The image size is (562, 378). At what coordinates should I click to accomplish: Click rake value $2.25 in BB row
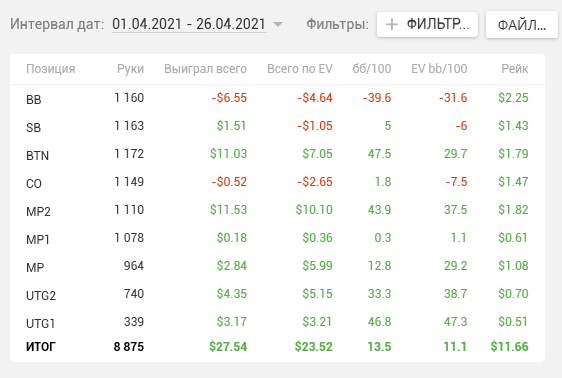[x=513, y=97]
